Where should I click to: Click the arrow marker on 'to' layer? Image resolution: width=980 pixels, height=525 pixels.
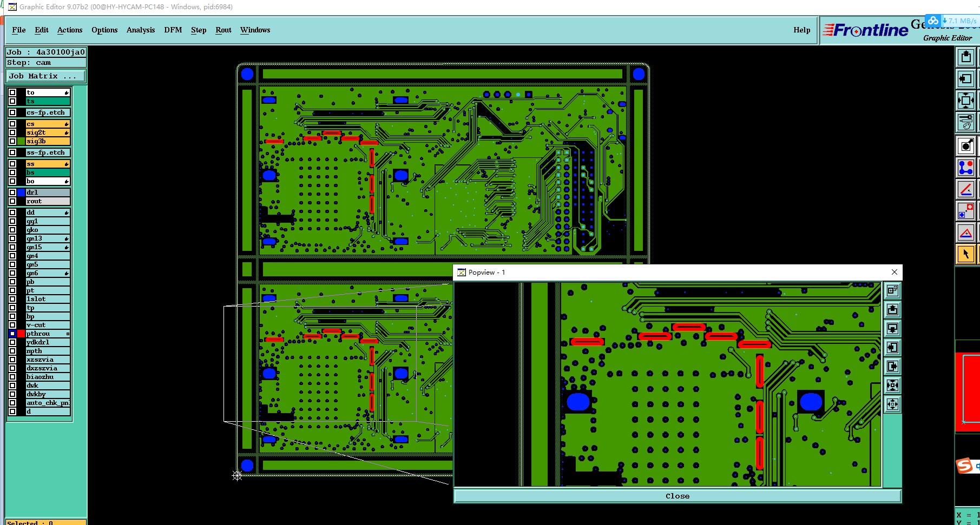tap(67, 92)
